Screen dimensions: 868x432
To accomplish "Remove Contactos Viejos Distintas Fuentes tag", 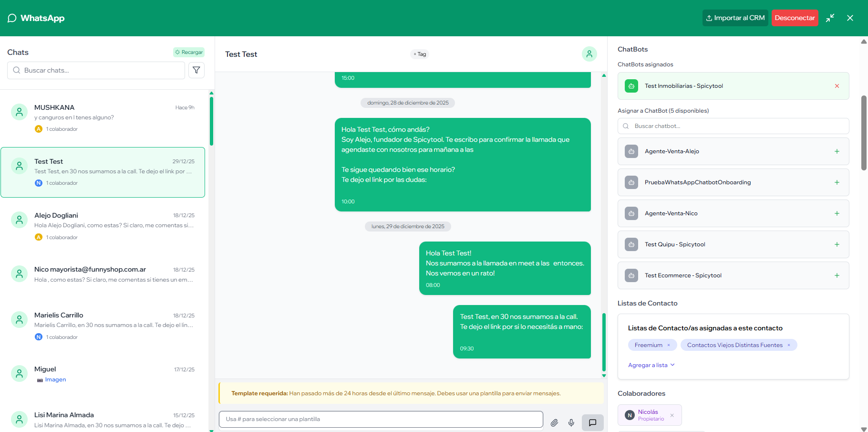I will tap(789, 345).
